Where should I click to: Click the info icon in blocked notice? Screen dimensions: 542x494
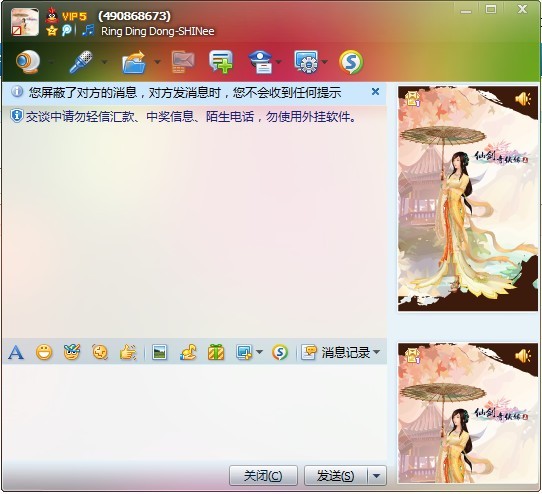pos(17,92)
